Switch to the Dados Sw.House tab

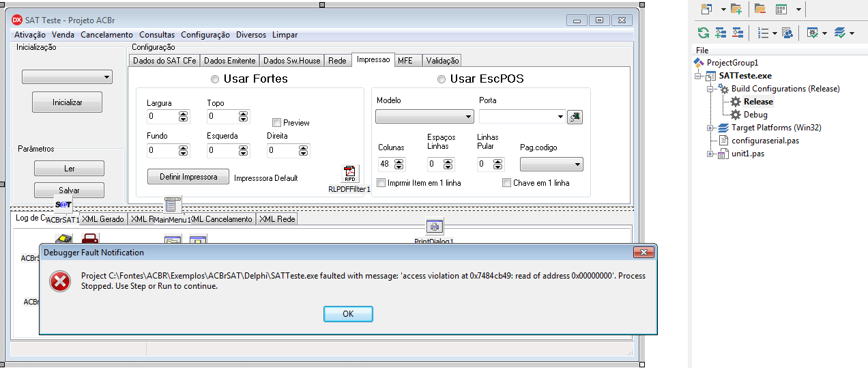[x=291, y=61]
